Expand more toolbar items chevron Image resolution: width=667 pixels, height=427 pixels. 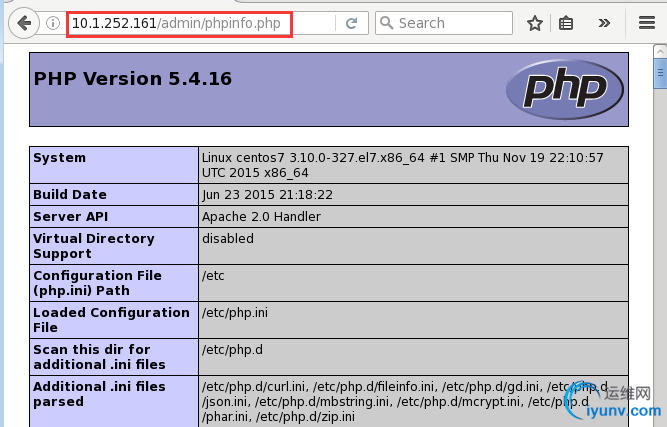(604, 23)
